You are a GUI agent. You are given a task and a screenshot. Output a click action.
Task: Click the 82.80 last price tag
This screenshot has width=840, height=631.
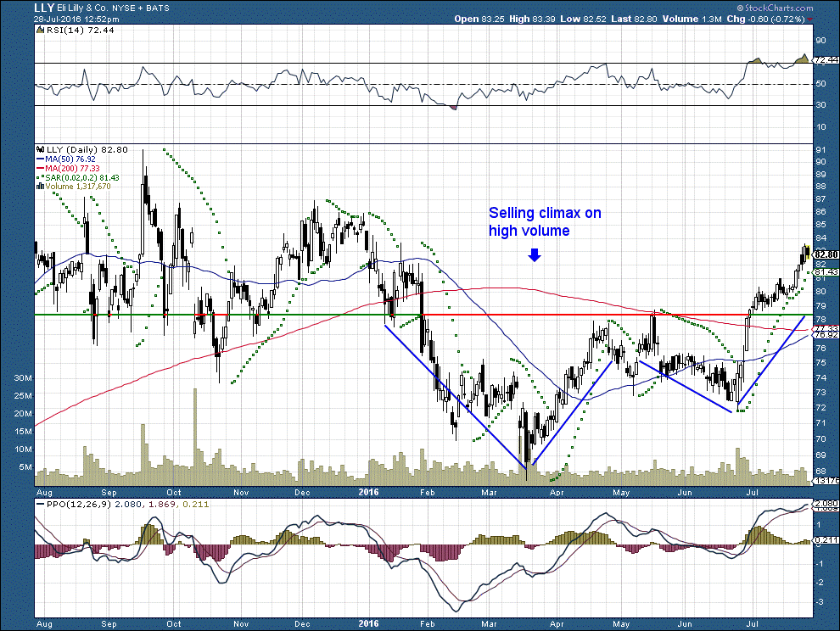pyautogui.click(x=826, y=254)
